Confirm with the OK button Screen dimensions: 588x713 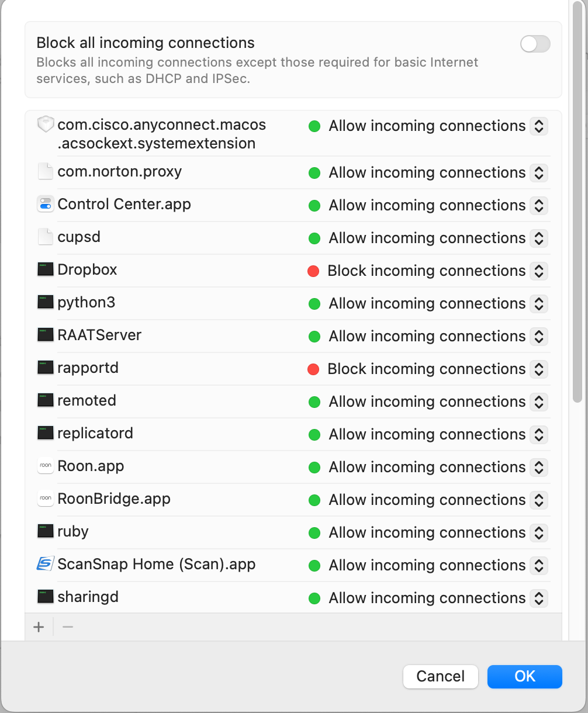pyautogui.click(x=525, y=676)
